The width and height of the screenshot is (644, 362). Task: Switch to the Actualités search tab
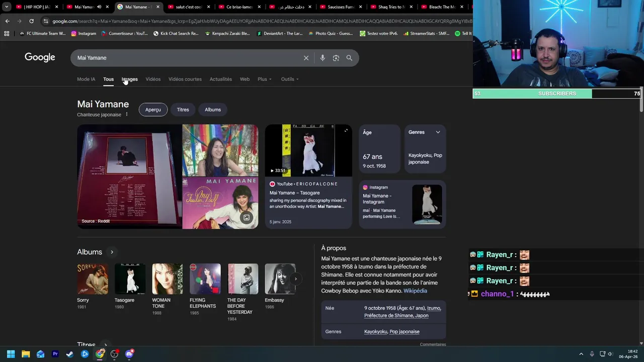[x=221, y=79]
